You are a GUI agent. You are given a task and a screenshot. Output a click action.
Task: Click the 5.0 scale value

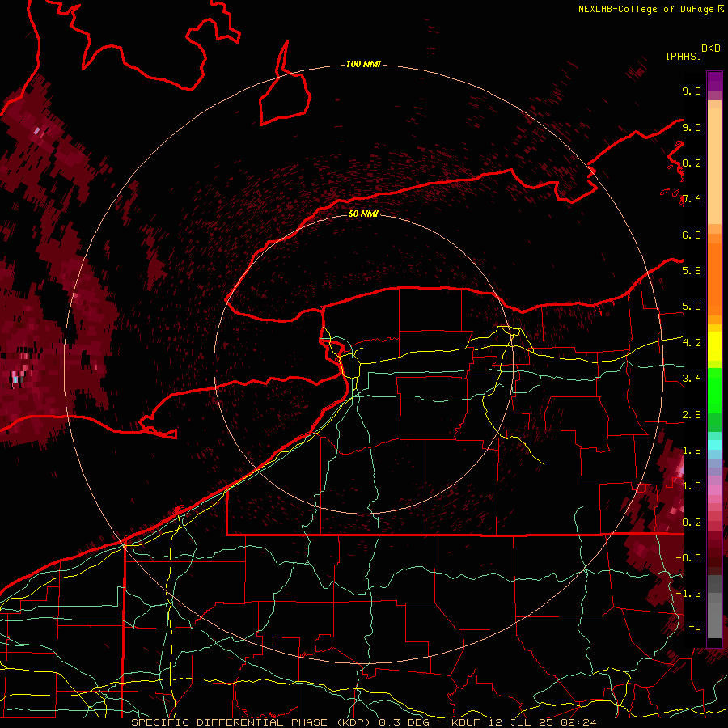coord(692,307)
